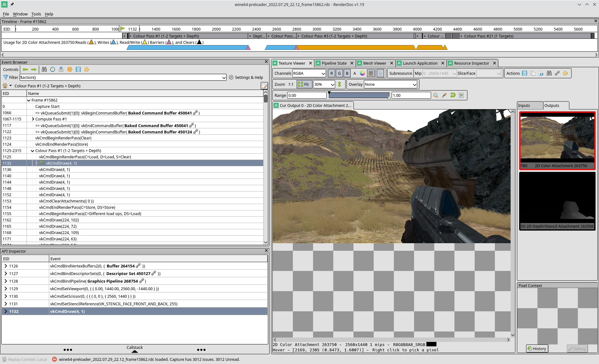Collapse the Frame #15862 tree node
Screen dimensions: 599x364
coord(29,100)
